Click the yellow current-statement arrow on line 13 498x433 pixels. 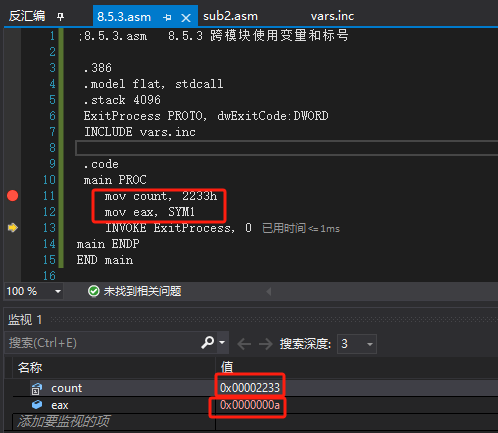13,228
